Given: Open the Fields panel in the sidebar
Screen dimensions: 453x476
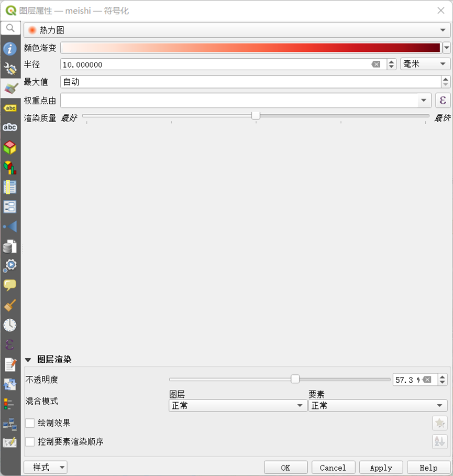Looking at the screenshot, I should (x=10, y=187).
